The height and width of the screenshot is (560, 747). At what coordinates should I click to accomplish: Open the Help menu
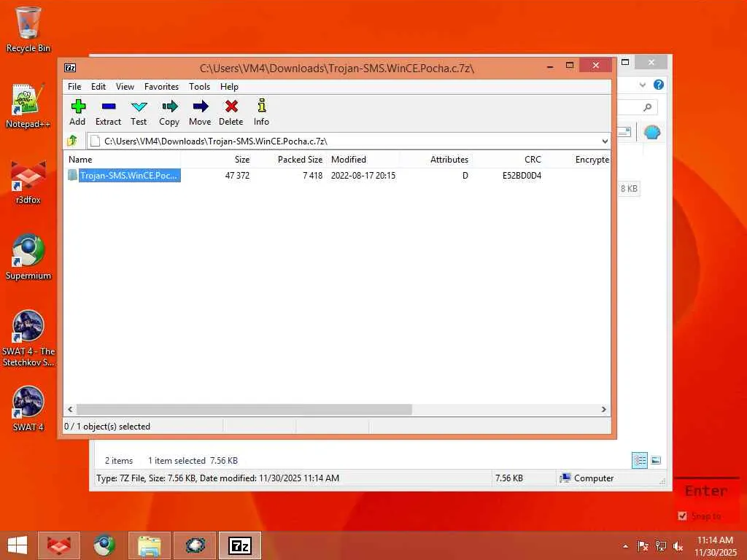[x=229, y=87]
